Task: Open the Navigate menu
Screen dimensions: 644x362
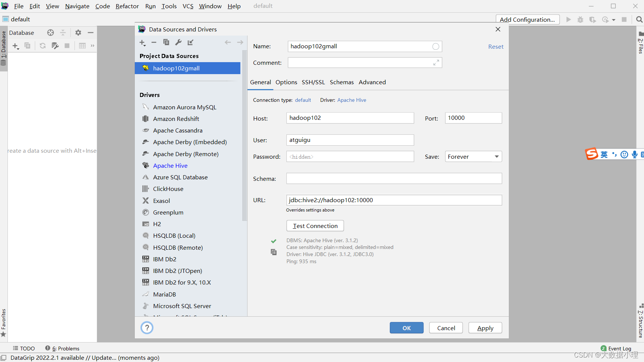Action: click(77, 6)
